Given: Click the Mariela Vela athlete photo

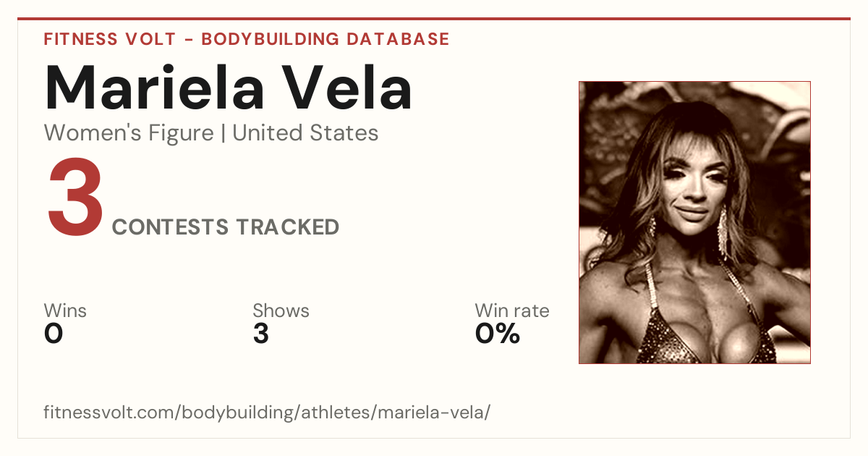Looking at the screenshot, I should tap(694, 222).
